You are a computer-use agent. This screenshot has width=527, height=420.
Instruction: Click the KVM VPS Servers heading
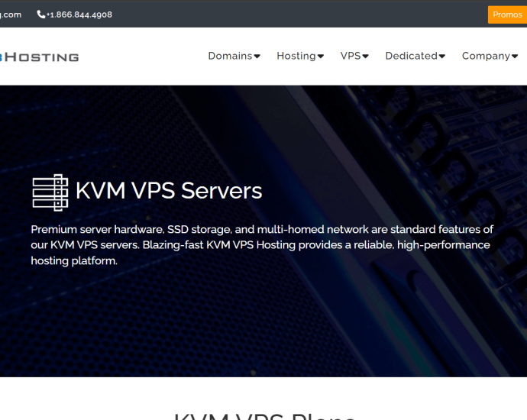169,191
